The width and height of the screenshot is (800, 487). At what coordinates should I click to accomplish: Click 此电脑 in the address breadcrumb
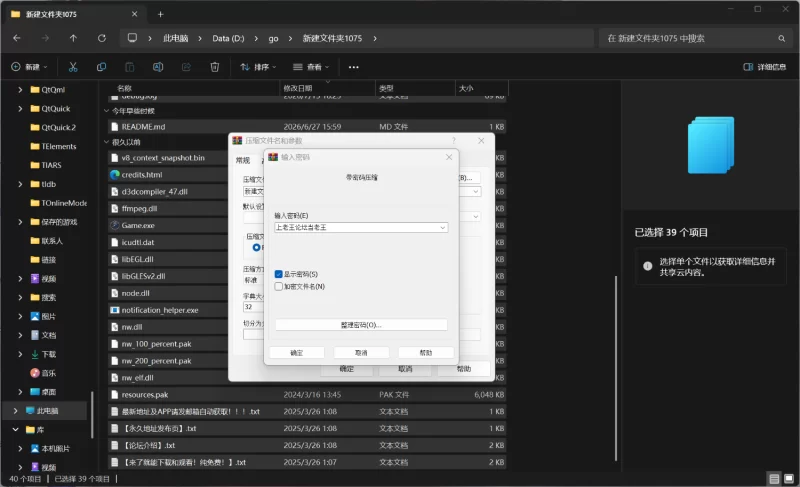click(x=176, y=38)
